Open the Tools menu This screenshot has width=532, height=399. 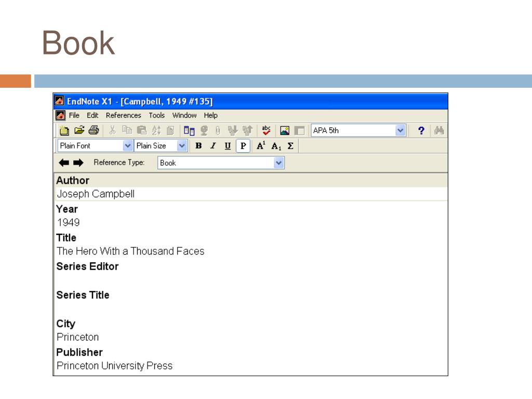point(156,115)
